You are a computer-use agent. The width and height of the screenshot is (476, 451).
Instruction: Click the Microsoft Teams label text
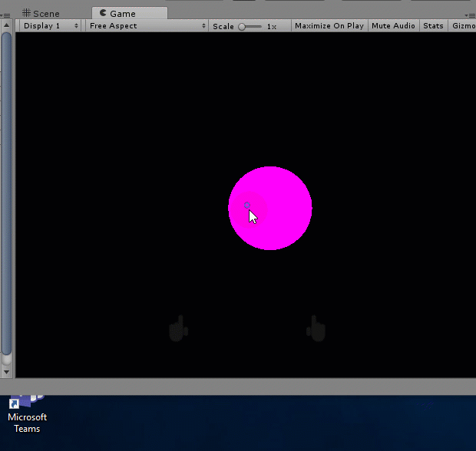pyautogui.click(x=27, y=423)
